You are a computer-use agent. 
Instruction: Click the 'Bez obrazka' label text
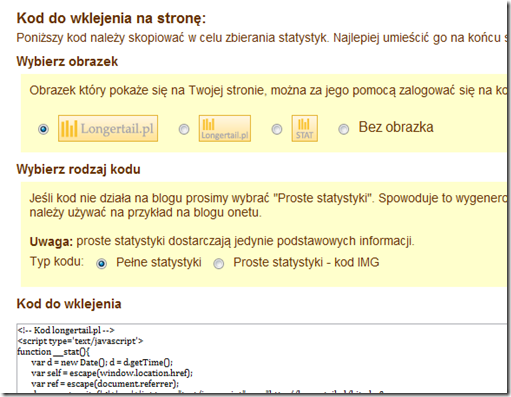[396, 127]
